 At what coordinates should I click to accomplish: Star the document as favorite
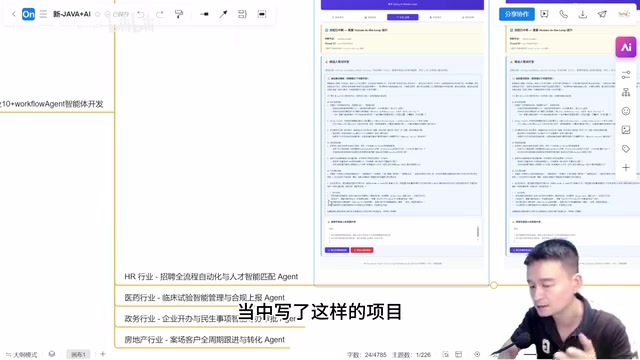coord(98,14)
